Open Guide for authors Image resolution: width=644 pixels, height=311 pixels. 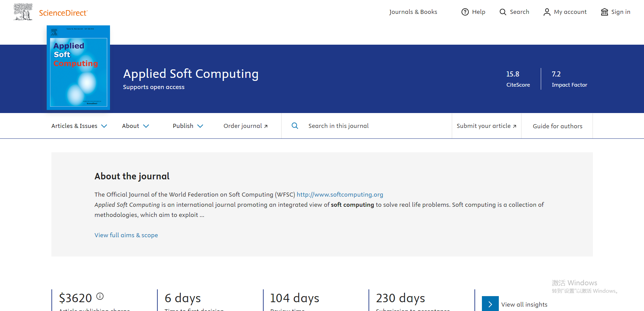(557, 126)
